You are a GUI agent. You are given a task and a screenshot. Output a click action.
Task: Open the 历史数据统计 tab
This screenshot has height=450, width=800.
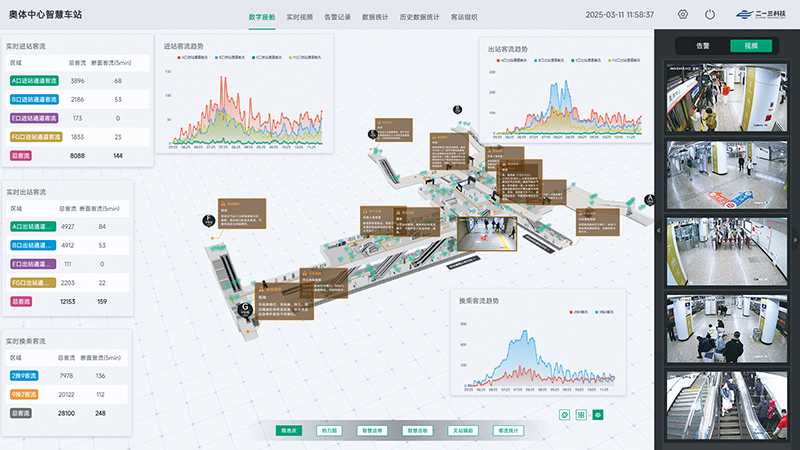419,16
